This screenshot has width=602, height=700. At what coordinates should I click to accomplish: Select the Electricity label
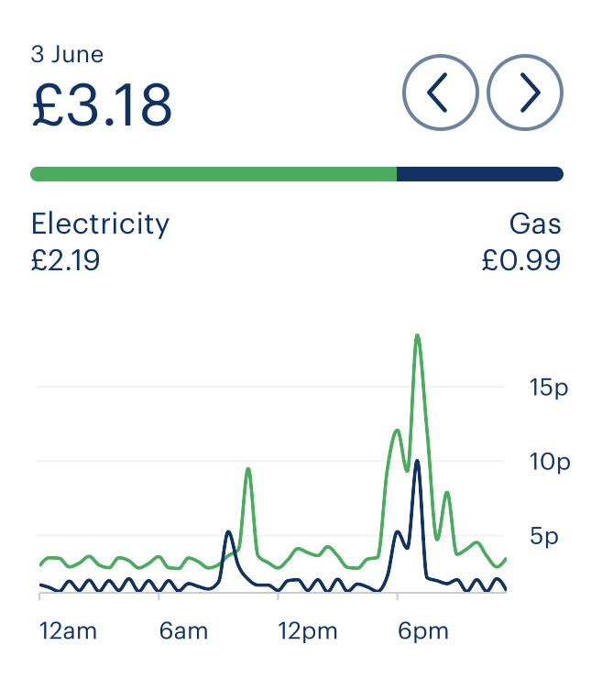pos(100,224)
